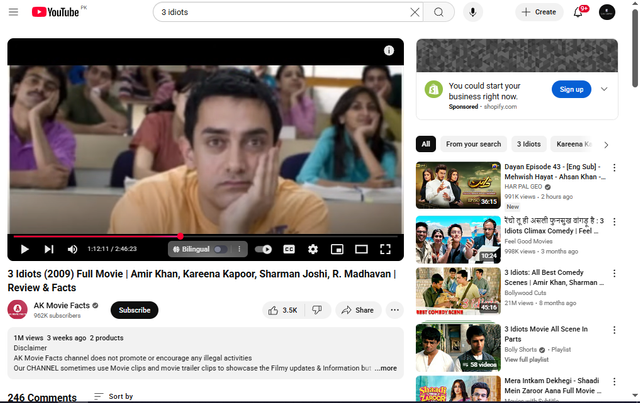Open player settings gear
The width and height of the screenshot is (640, 403).
(x=313, y=249)
